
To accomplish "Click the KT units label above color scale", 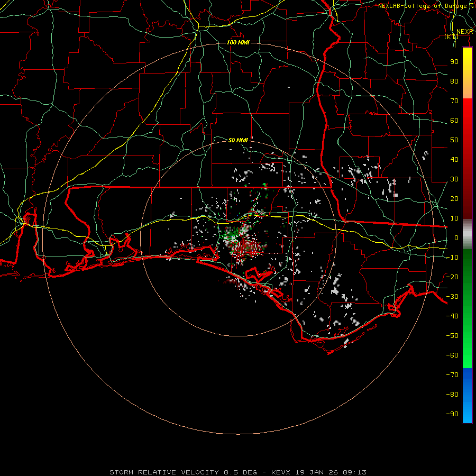I will (x=452, y=36).
